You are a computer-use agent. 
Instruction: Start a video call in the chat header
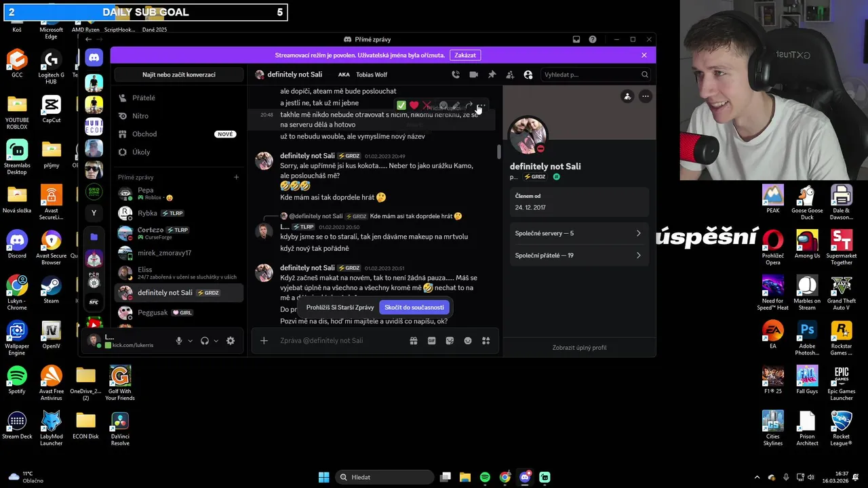coord(474,75)
